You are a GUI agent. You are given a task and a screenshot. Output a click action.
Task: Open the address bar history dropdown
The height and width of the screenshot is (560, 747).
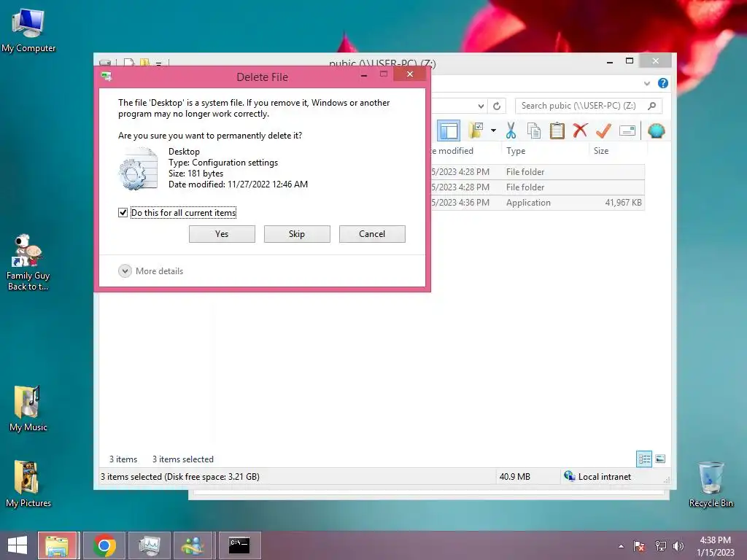tap(481, 106)
